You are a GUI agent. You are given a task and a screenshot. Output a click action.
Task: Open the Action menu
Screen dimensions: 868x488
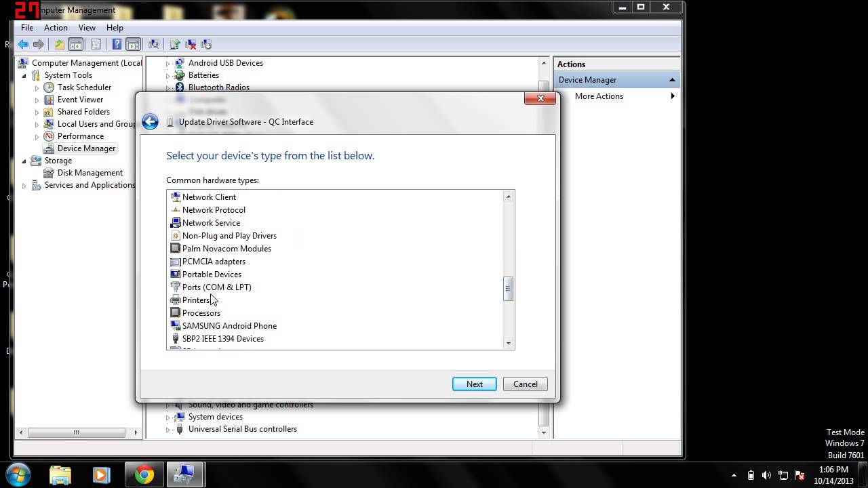(56, 28)
